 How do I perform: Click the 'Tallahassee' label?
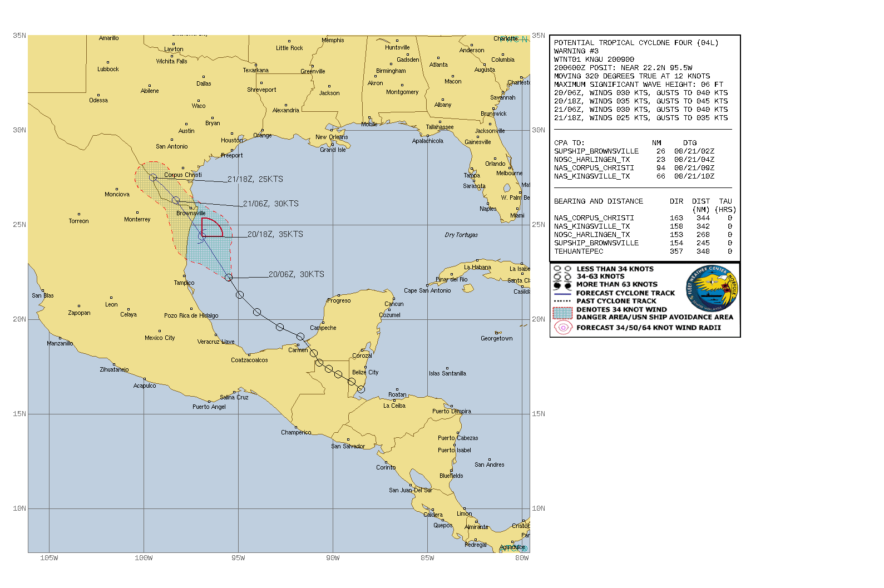[439, 127]
